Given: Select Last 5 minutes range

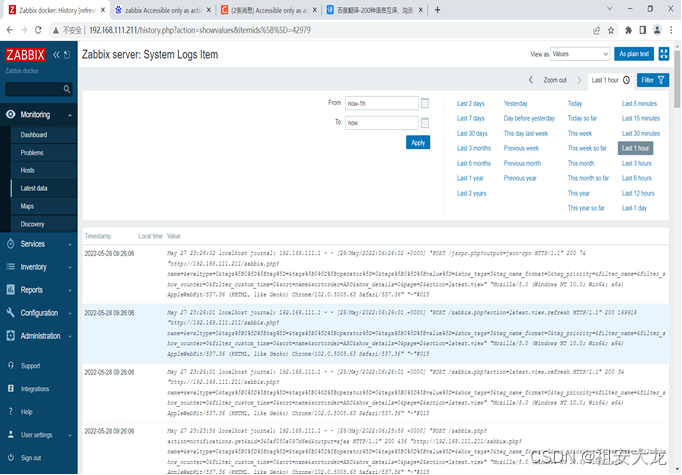Looking at the screenshot, I should 639,104.
